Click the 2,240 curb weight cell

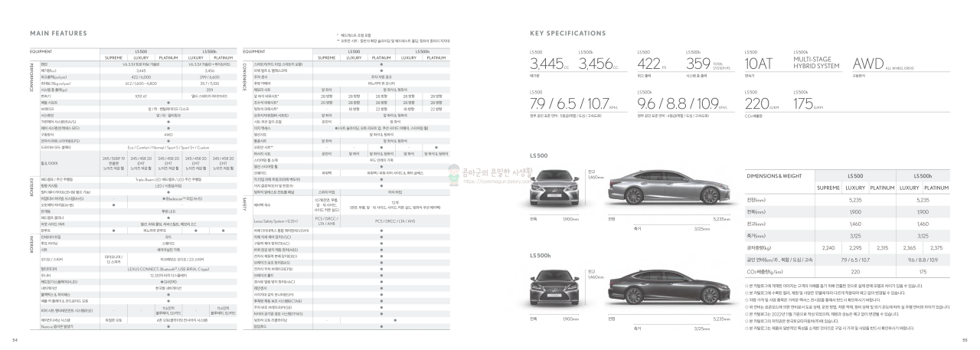coord(828,247)
